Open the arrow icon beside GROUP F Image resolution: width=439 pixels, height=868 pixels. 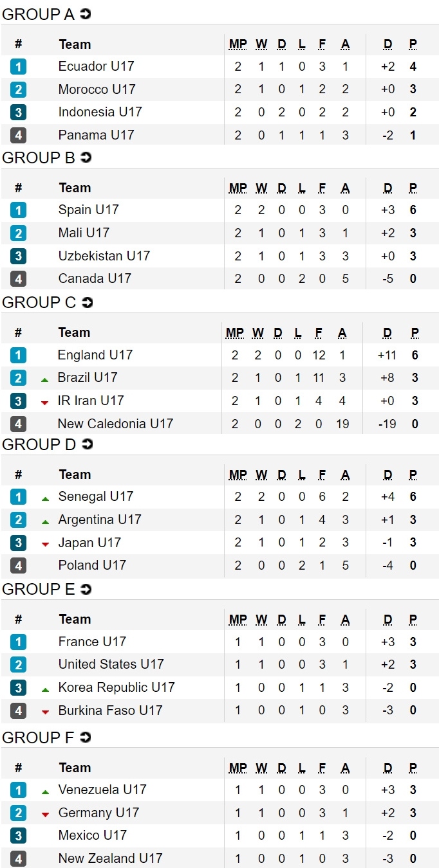point(85,737)
